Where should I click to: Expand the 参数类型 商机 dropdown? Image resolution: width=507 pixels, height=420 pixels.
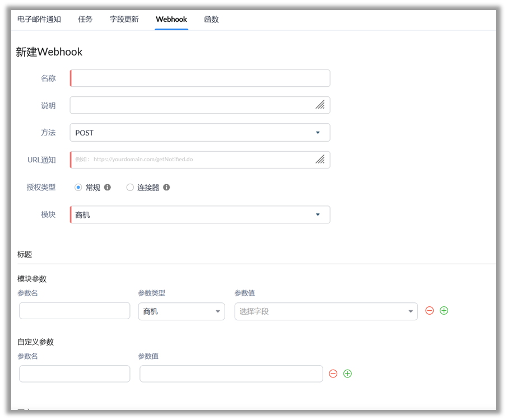pos(182,311)
